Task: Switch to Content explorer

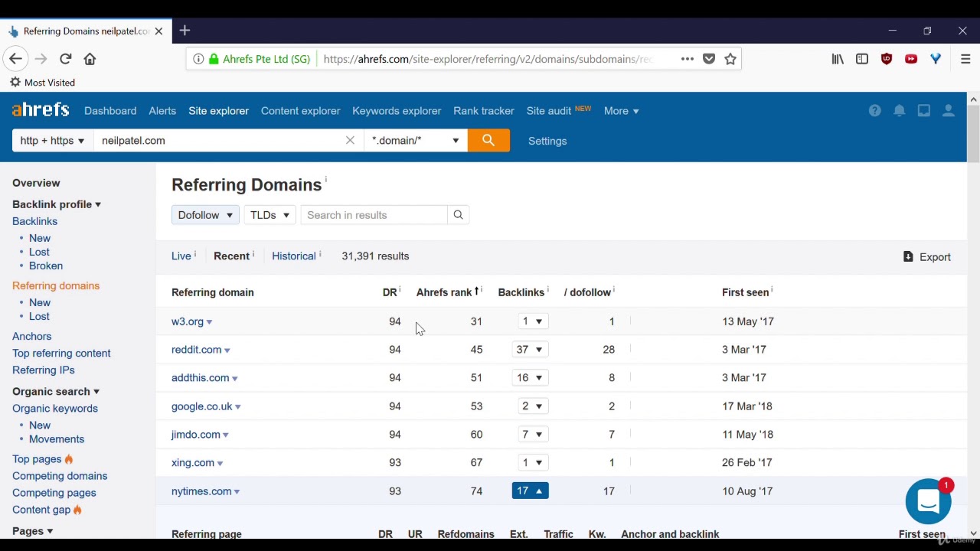Action: (300, 111)
